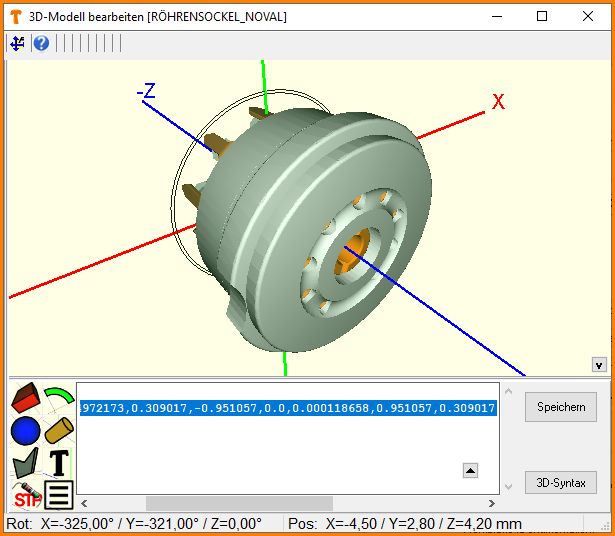
Task: Click the highlighted 3D syntax text line
Action: (288, 408)
